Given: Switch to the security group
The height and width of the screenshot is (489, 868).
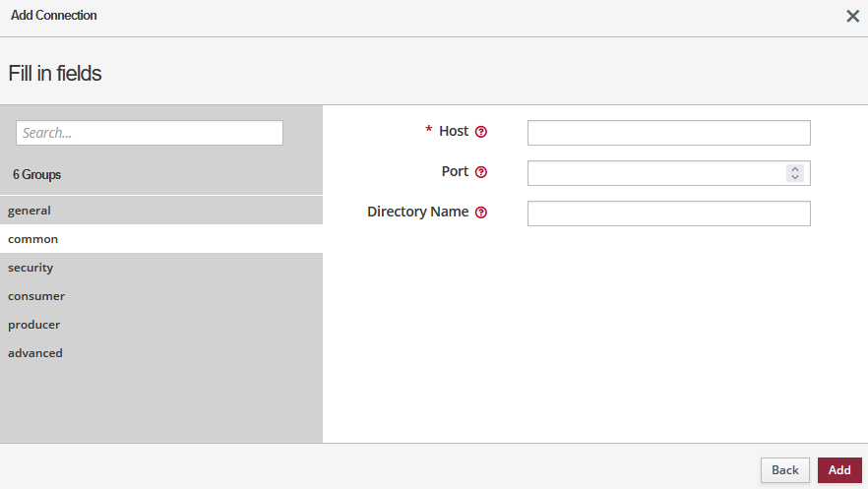Looking at the screenshot, I should click(31, 267).
